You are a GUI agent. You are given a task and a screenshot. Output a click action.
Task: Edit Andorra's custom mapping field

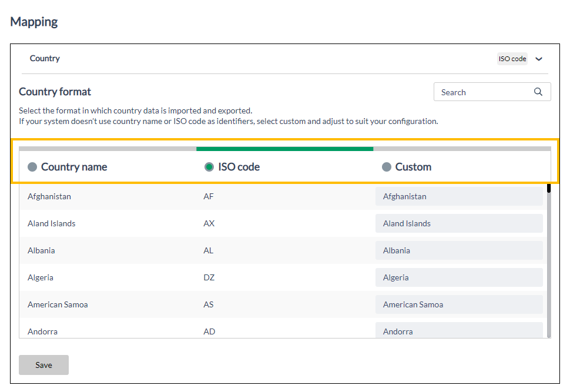[x=458, y=331]
